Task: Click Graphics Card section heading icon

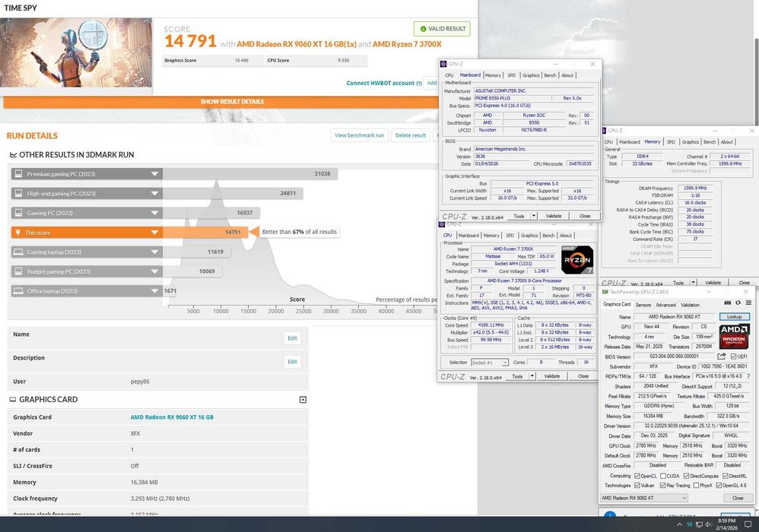Action: pos(13,400)
